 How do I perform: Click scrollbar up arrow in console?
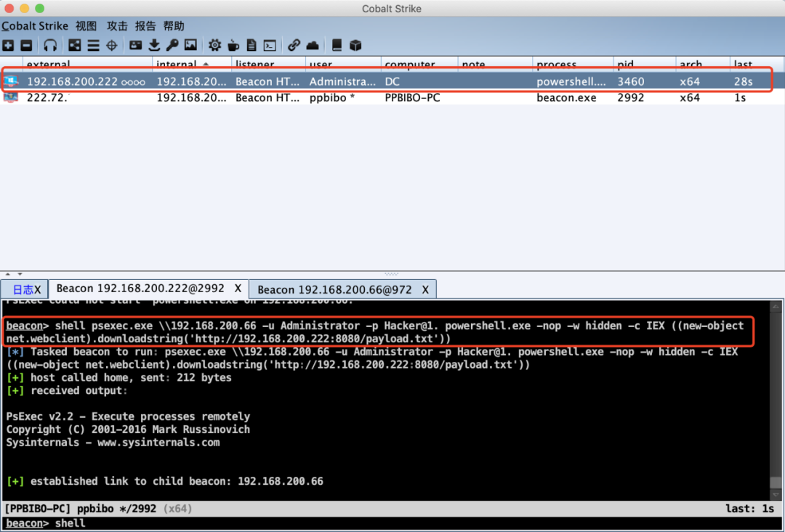[776, 306]
